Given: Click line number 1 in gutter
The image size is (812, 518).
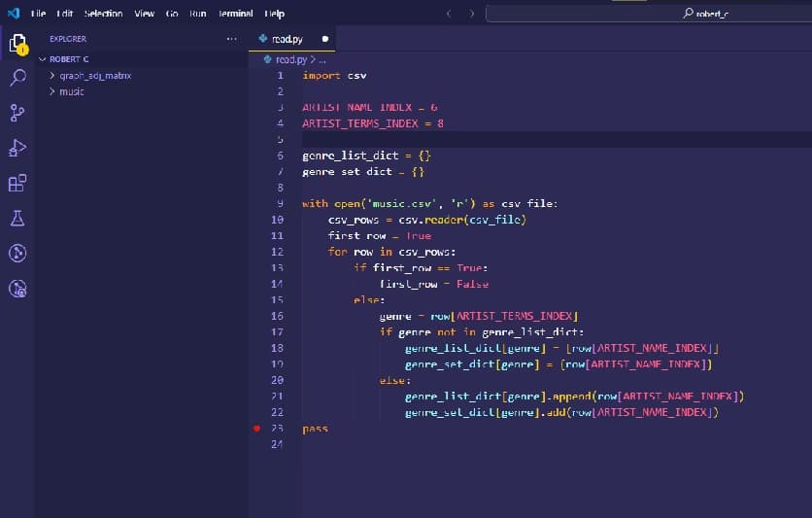Looking at the screenshot, I should (280, 76).
